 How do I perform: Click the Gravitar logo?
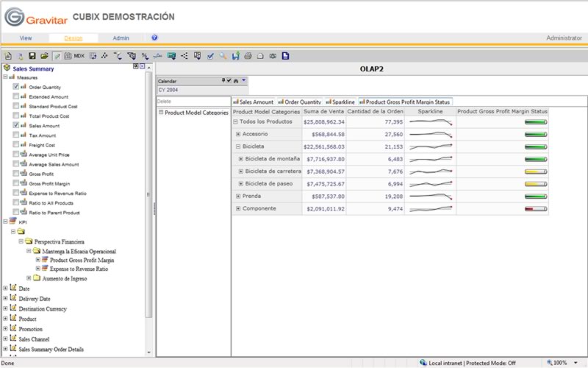[36, 18]
